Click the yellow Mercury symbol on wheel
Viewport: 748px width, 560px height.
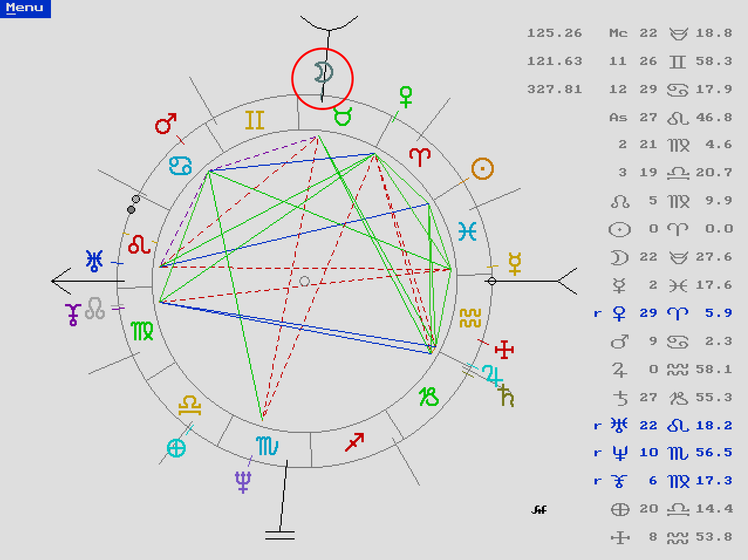point(514,264)
